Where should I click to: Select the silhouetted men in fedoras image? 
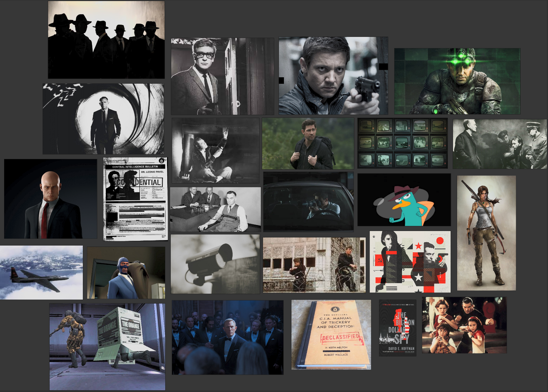(x=106, y=40)
